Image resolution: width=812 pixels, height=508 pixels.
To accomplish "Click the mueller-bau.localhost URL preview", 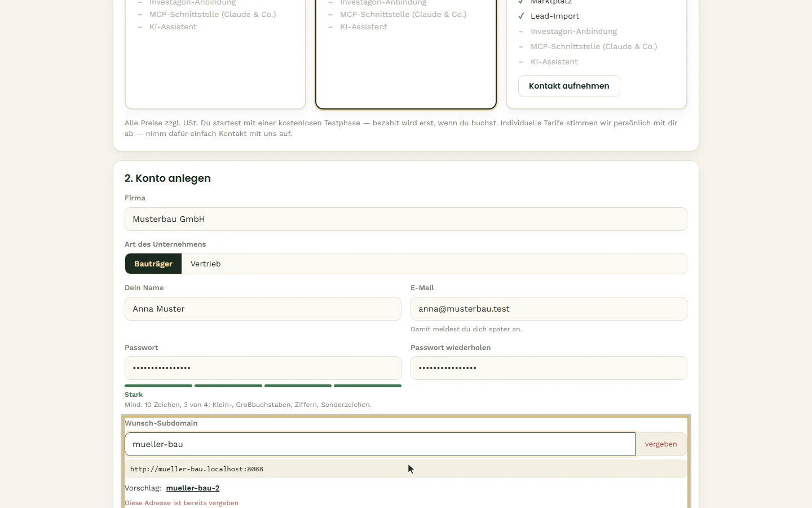I will 406,469.
